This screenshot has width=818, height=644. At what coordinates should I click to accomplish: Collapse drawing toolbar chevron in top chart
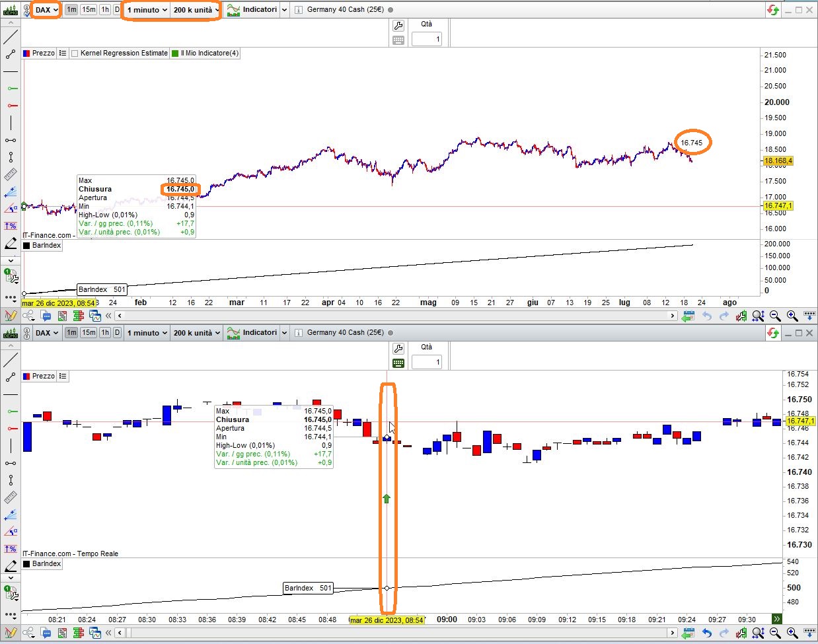(x=11, y=23)
